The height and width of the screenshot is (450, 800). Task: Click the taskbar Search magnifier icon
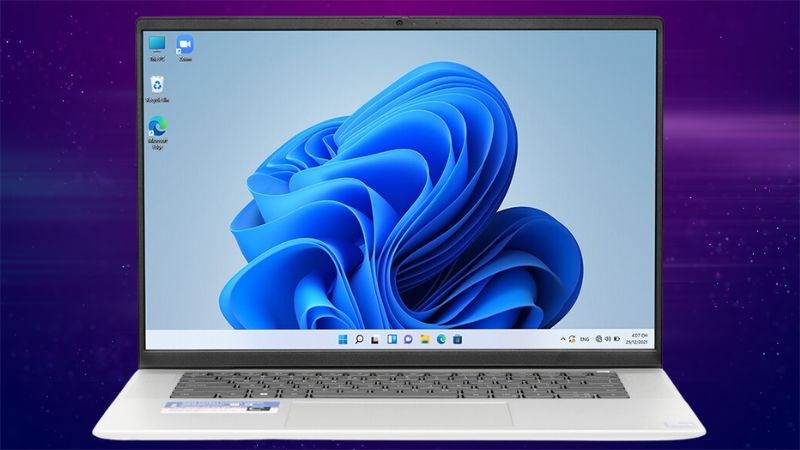pos(359,339)
